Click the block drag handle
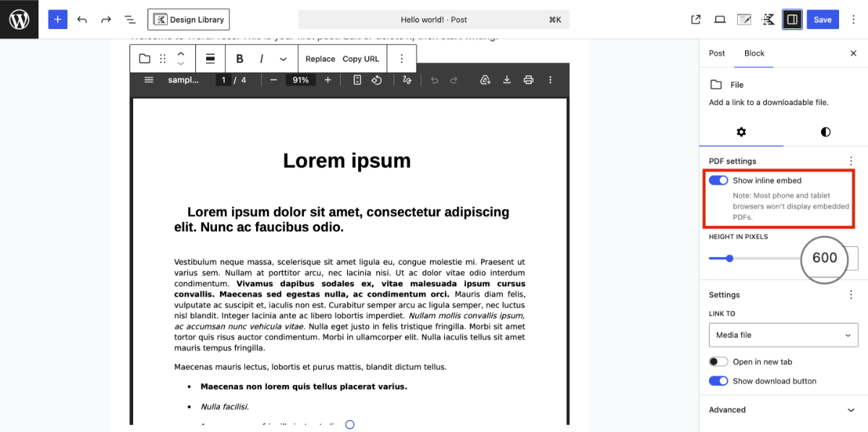This screenshot has height=432, width=868. pyautogui.click(x=163, y=59)
